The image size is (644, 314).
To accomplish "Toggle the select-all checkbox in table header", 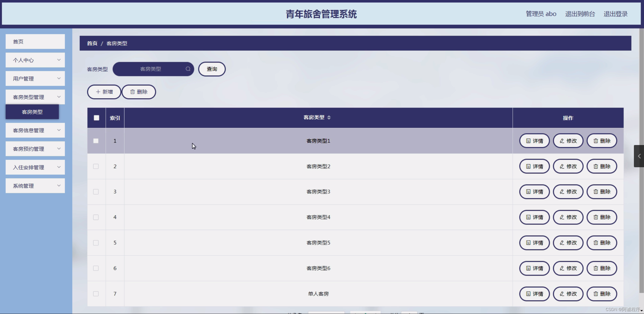I will pos(96,118).
